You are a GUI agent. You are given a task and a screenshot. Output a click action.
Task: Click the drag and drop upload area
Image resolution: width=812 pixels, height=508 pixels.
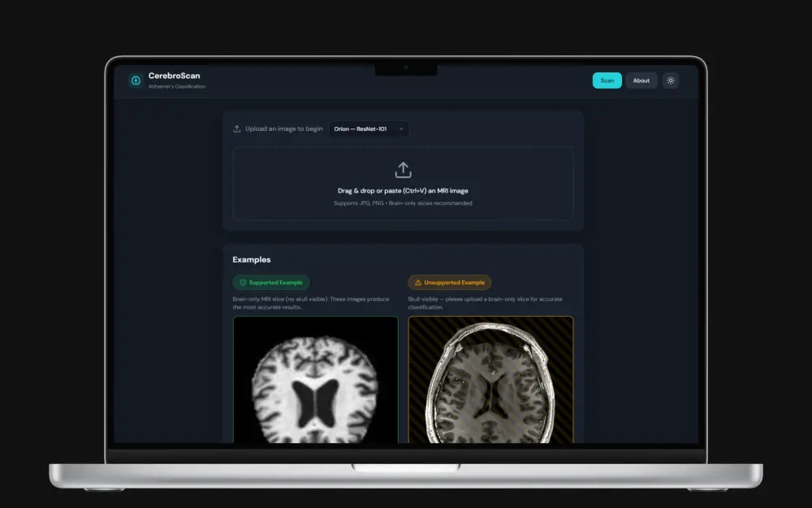click(403, 182)
